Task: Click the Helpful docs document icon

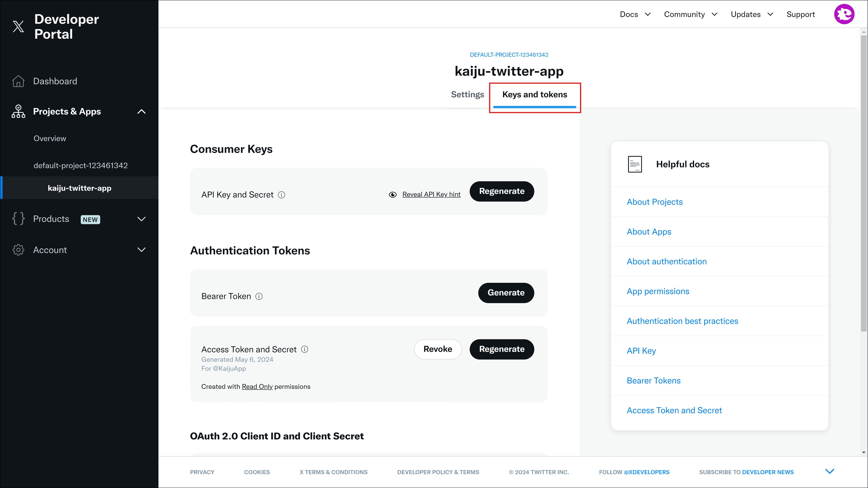Action: (635, 164)
